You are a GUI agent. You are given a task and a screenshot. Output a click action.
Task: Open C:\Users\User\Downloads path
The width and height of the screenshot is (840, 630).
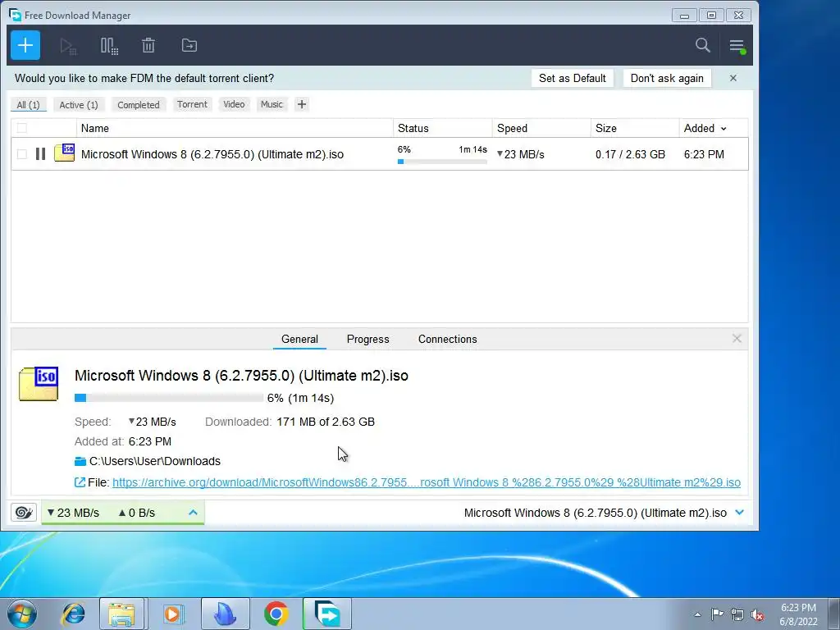[x=155, y=461]
